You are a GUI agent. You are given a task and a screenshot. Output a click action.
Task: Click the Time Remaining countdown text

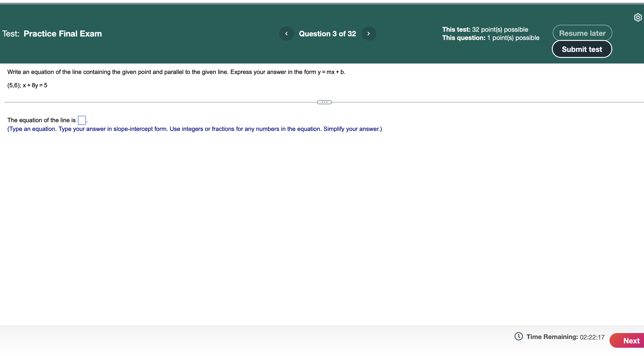pos(592,337)
